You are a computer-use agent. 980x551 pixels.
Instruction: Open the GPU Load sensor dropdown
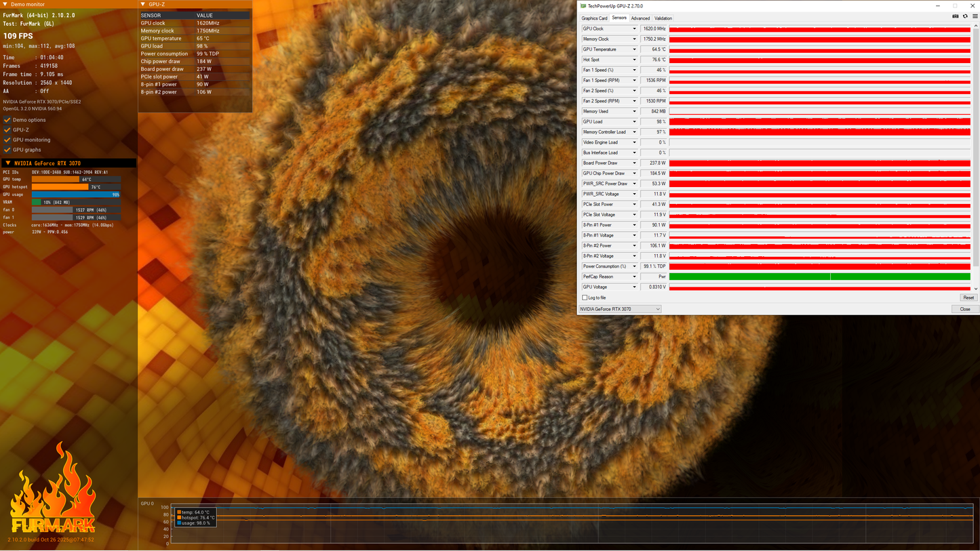coord(634,122)
